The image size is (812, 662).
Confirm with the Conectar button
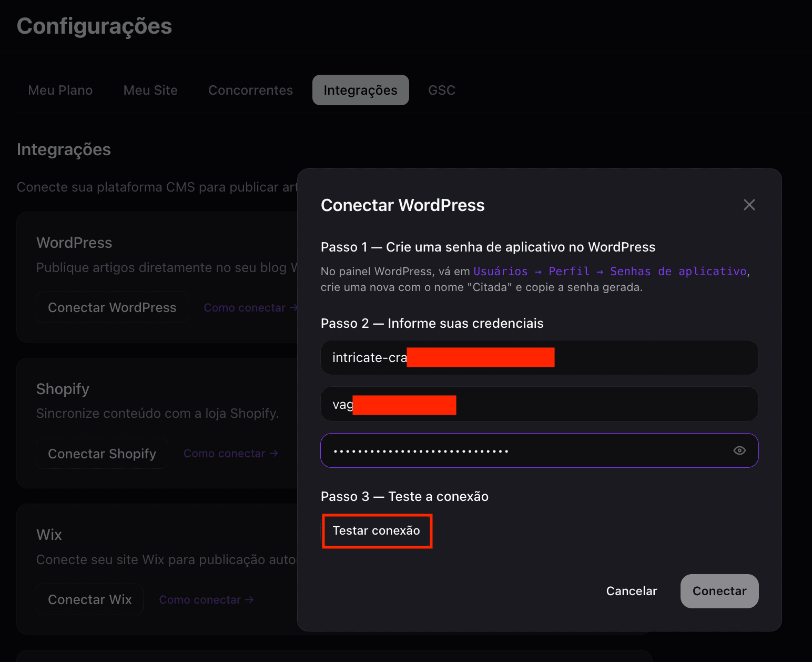[x=719, y=591]
